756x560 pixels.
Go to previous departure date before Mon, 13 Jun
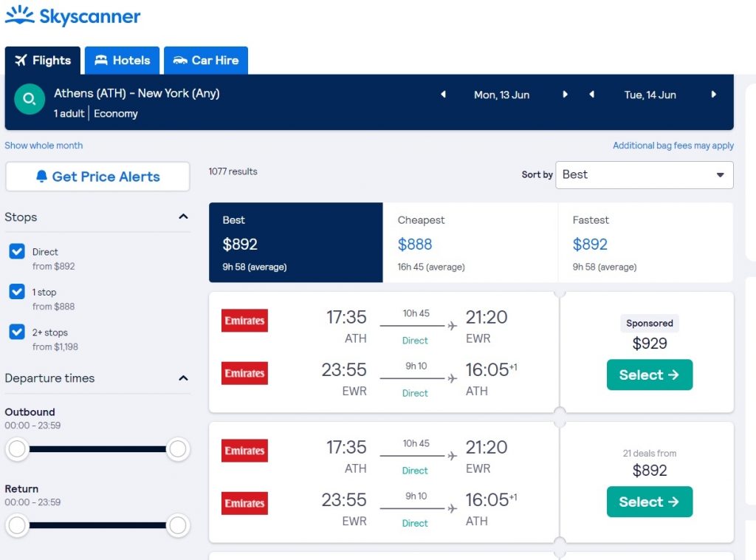[443, 95]
